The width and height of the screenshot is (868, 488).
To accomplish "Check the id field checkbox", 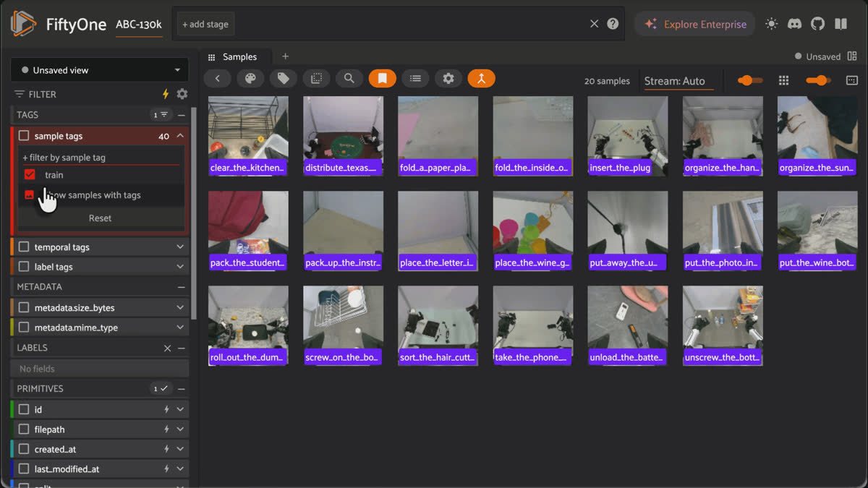I will [x=24, y=410].
